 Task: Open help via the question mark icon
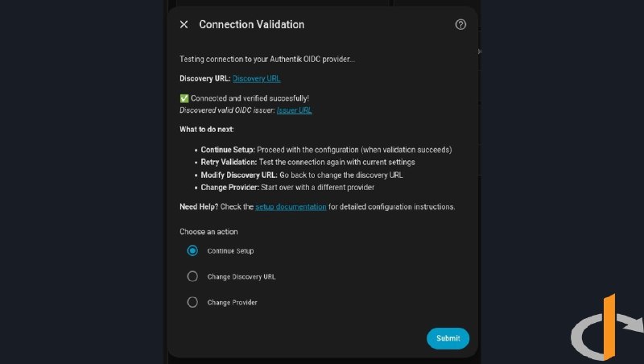[460, 25]
